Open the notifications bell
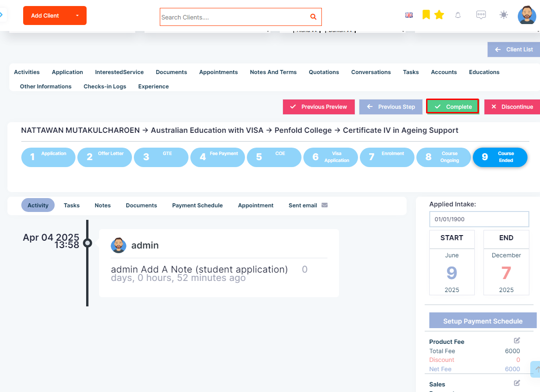Image resolution: width=540 pixels, height=392 pixels. coord(458,15)
